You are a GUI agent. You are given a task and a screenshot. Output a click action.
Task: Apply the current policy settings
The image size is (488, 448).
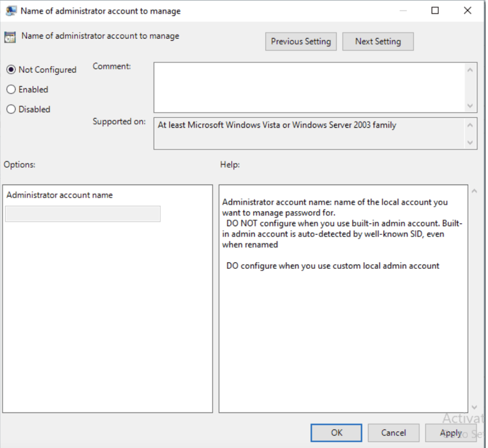451,432
